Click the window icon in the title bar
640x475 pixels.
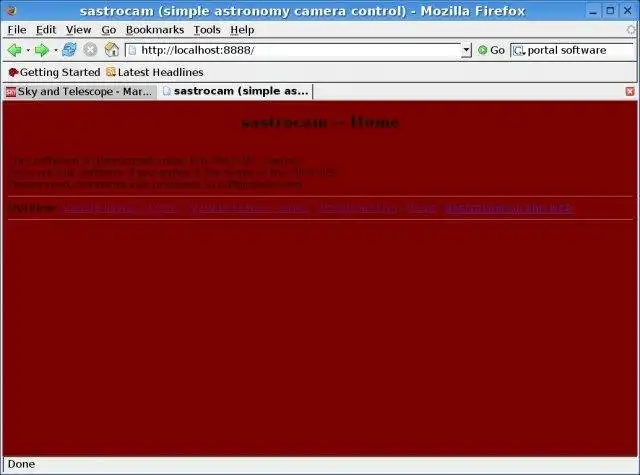point(11,10)
